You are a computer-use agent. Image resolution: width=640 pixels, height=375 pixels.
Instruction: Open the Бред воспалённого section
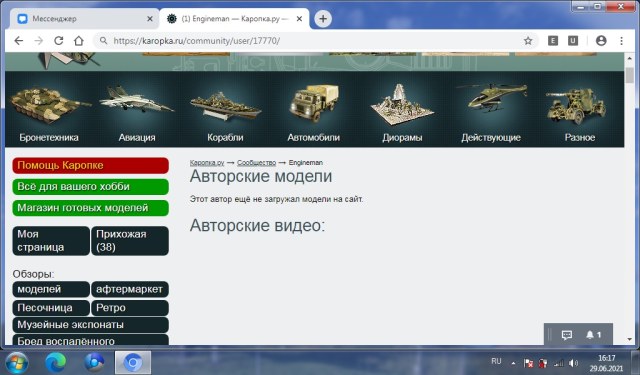click(x=91, y=340)
